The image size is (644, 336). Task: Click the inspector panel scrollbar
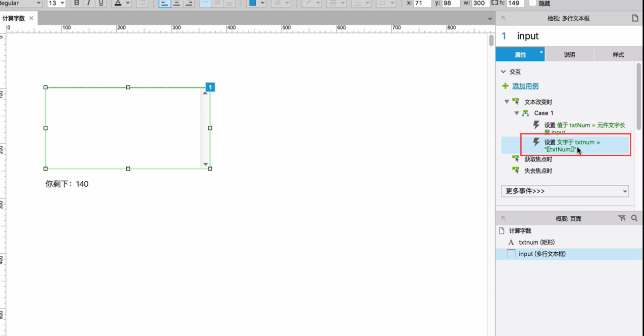tap(638, 96)
